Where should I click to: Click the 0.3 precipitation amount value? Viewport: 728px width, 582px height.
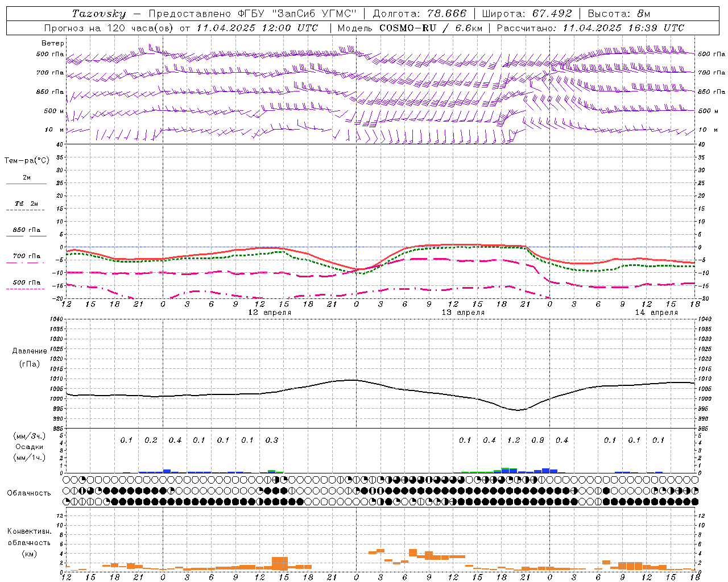coord(272,440)
